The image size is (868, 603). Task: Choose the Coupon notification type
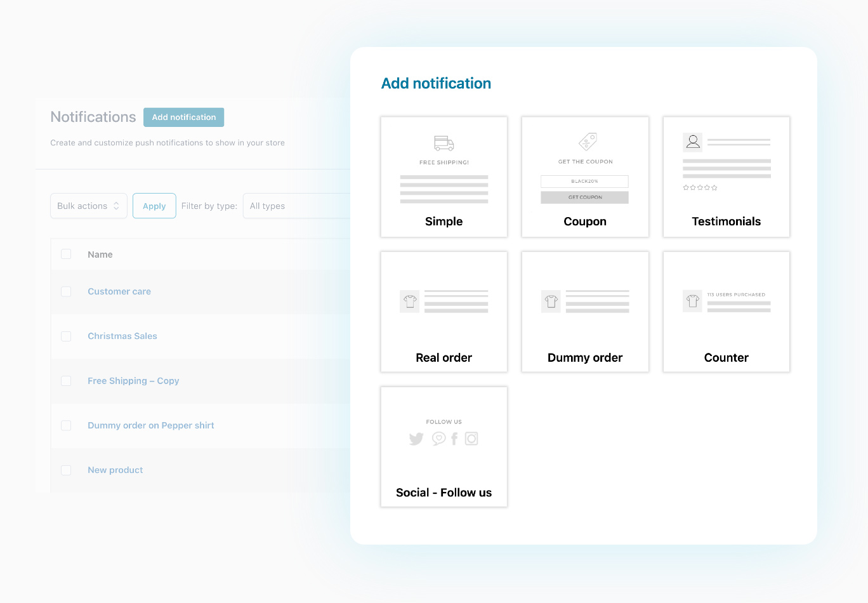[585, 177]
